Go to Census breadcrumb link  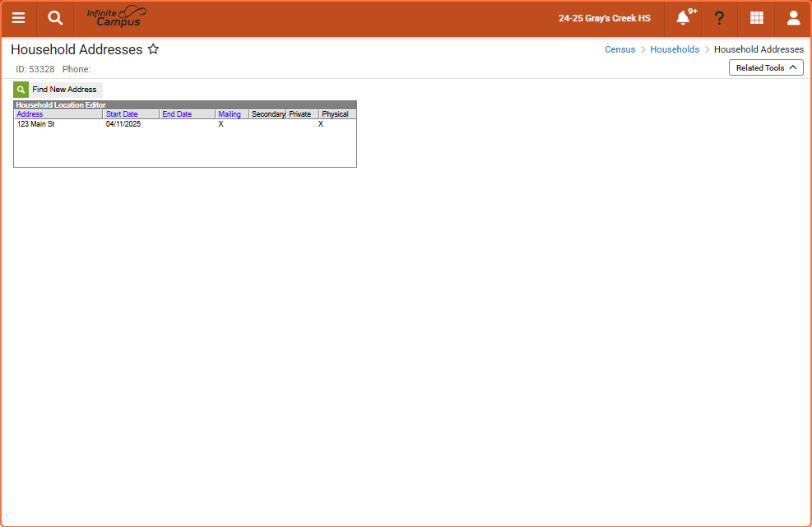click(619, 49)
